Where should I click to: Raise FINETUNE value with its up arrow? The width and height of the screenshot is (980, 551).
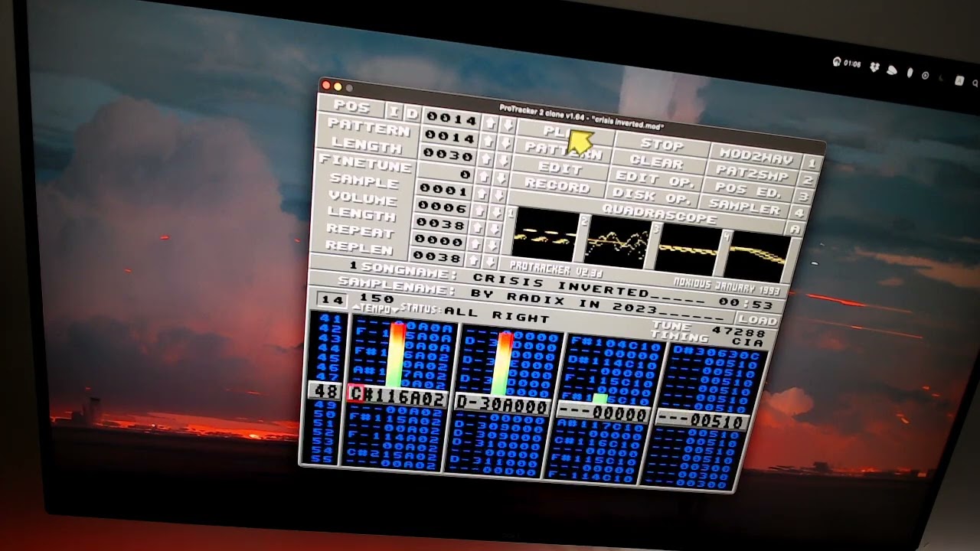485,175
